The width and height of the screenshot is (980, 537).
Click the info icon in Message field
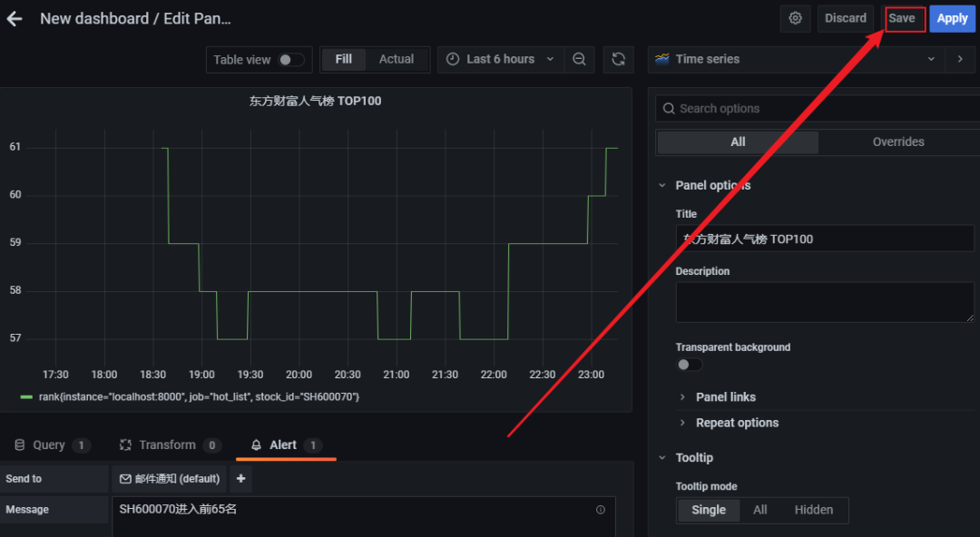pyautogui.click(x=600, y=510)
